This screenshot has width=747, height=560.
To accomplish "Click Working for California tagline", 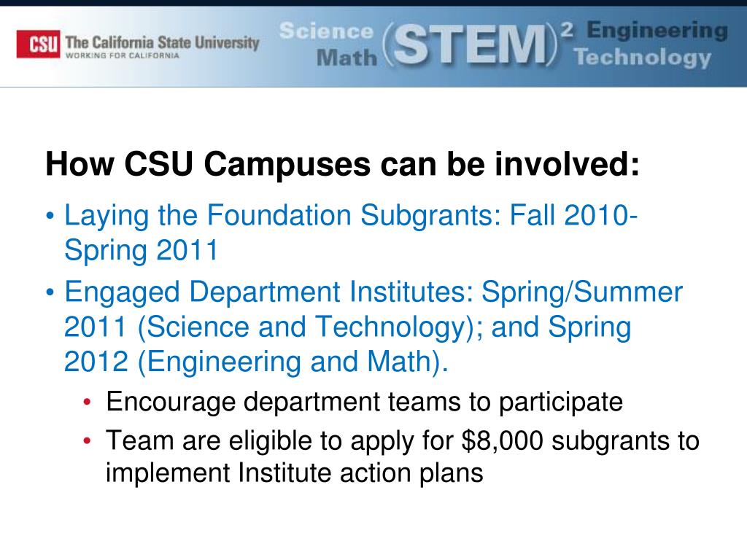I will [x=123, y=55].
